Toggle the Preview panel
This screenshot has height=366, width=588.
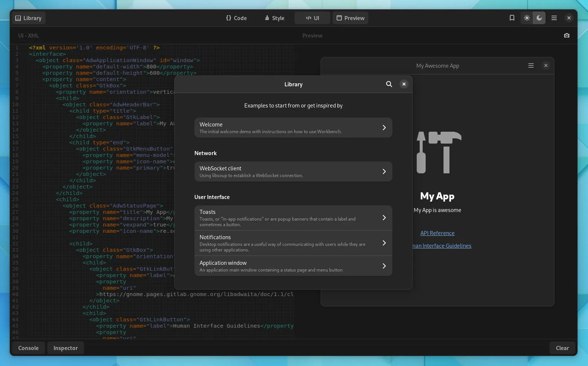pyautogui.click(x=350, y=18)
